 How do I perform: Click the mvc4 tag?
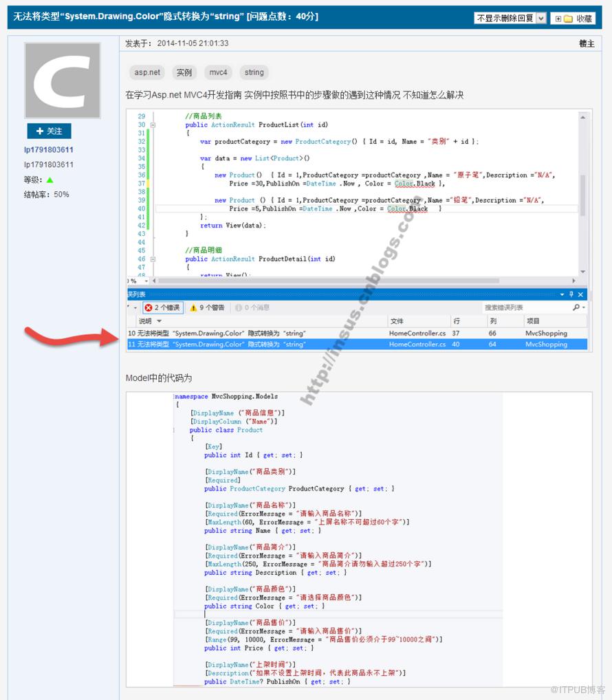coord(218,72)
